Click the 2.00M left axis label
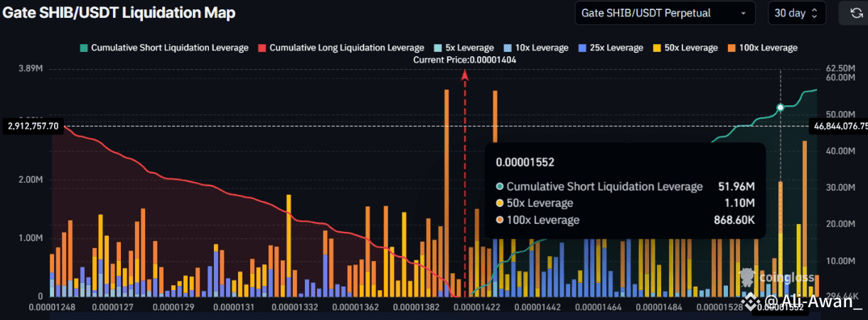 coord(31,180)
